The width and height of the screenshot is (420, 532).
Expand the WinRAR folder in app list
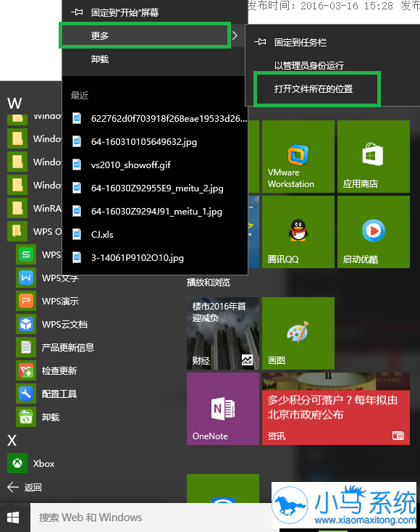click(35, 208)
